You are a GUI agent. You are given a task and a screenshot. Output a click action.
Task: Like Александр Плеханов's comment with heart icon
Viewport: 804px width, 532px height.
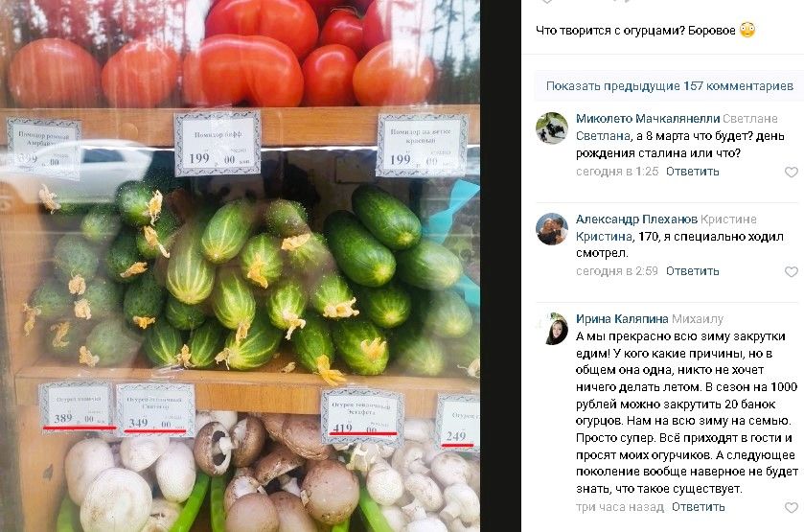[x=792, y=271]
